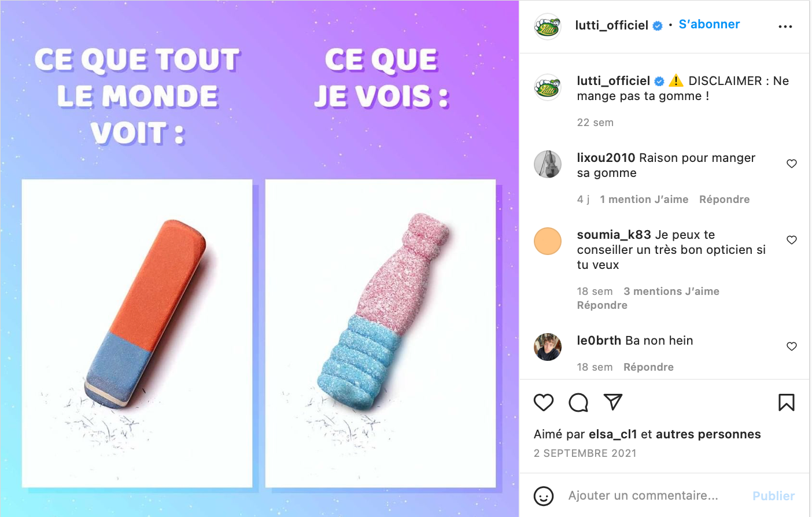Save post with bookmark icon
The width and height of the screenshot is (812, 517).
787,402
